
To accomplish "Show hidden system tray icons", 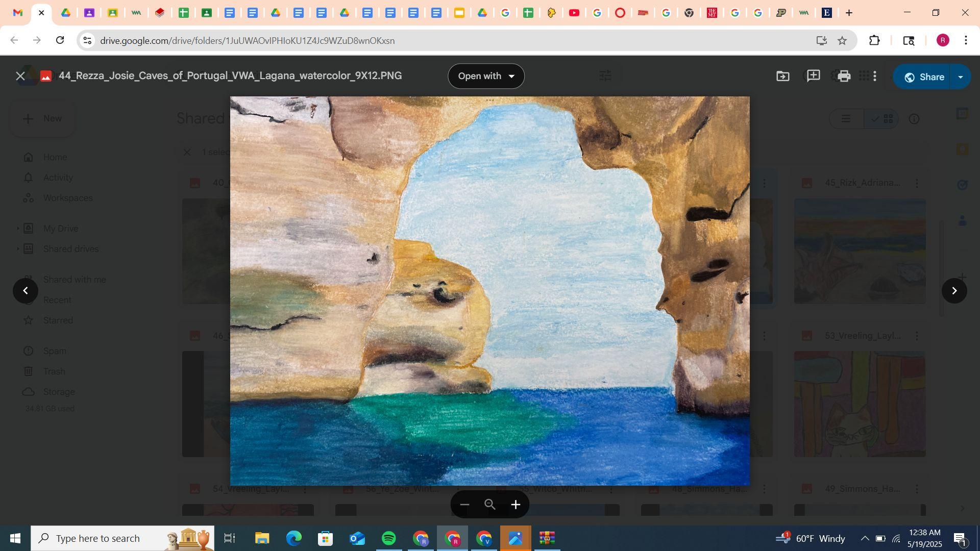I will [865, 538].
